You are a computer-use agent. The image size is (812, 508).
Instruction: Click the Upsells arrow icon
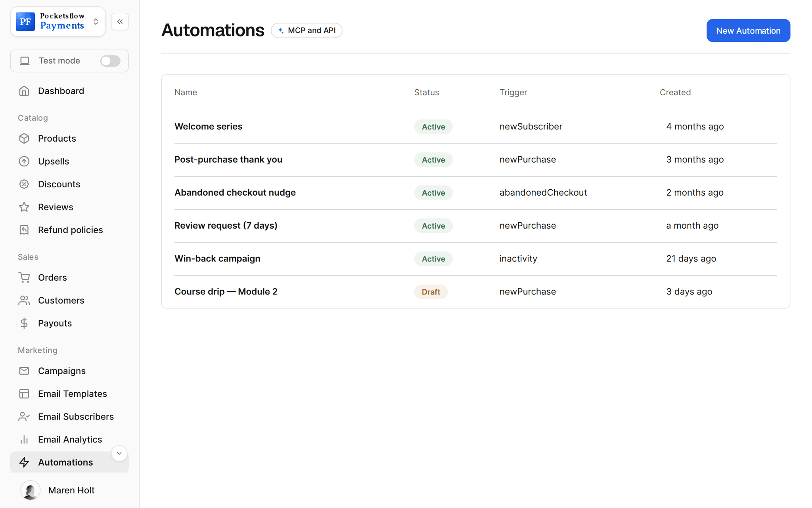[x=24, y=162]
